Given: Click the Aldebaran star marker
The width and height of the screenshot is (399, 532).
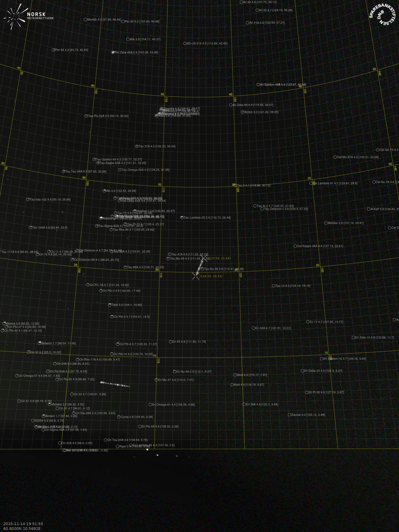Looking at the screenshot, I should [101, 218].
